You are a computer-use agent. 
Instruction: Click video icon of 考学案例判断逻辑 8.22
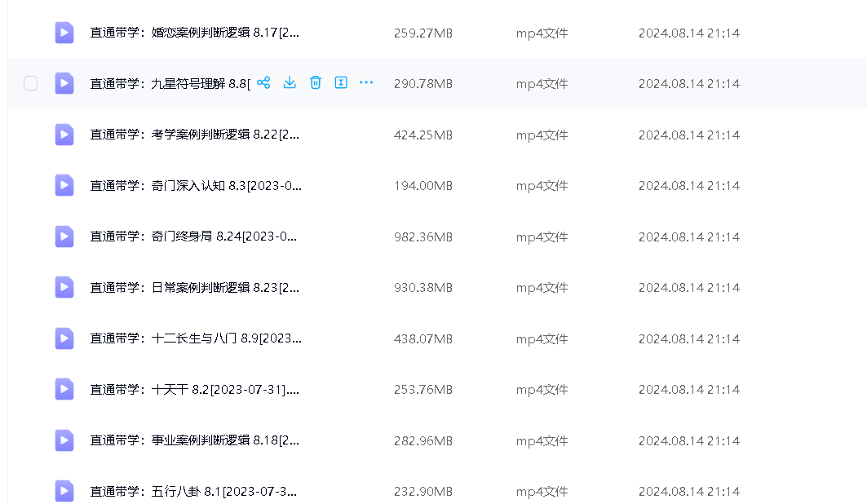64,135
